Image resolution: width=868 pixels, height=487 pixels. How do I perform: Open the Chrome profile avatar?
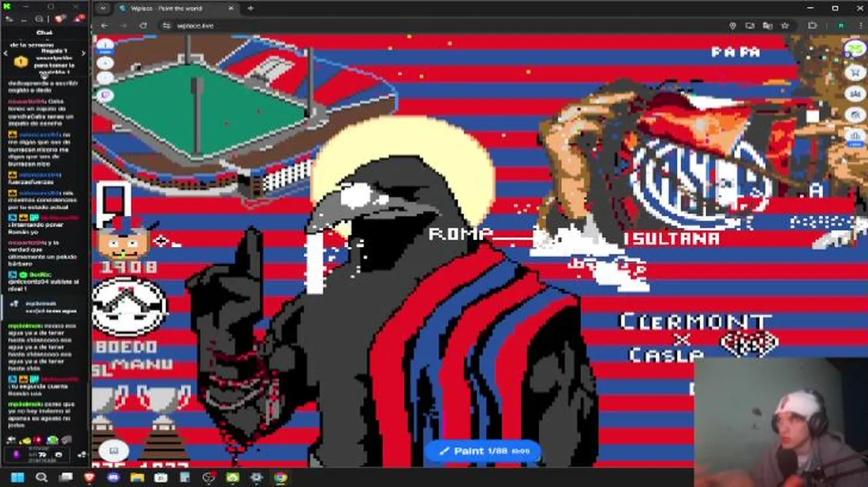coord(841,26)
